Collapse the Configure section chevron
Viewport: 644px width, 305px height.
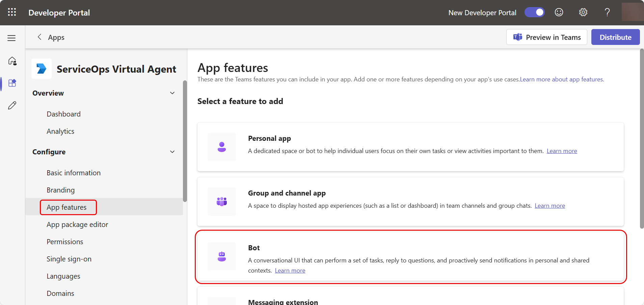point(172,152)
